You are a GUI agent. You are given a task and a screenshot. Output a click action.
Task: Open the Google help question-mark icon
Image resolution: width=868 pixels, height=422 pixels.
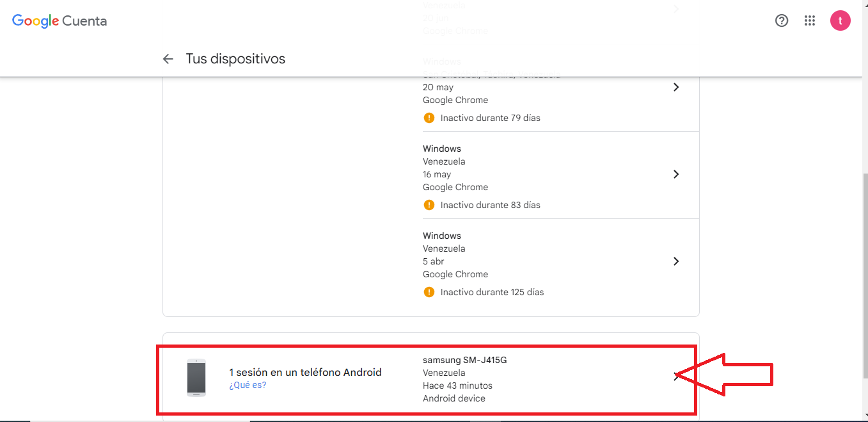coord(782,20)
